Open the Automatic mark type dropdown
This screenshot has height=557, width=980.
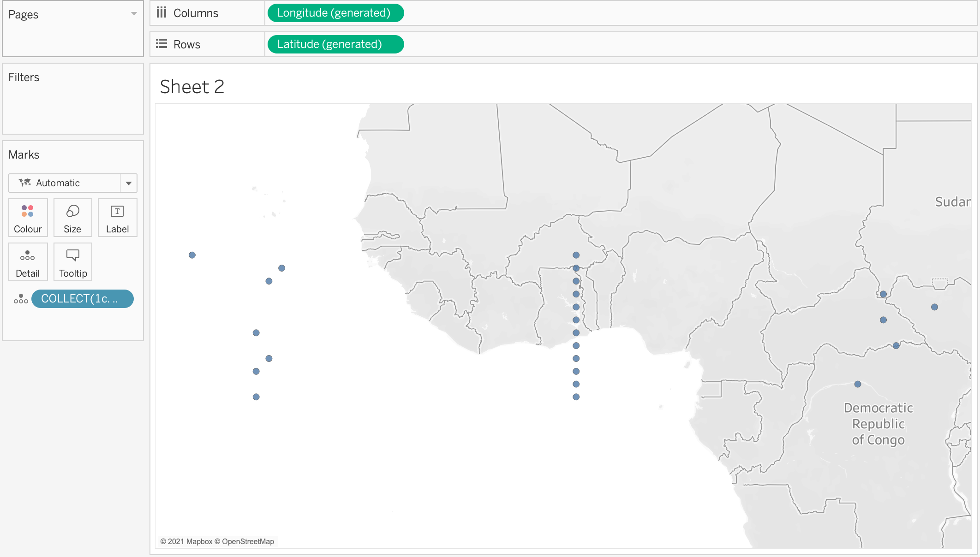point(129,183)
